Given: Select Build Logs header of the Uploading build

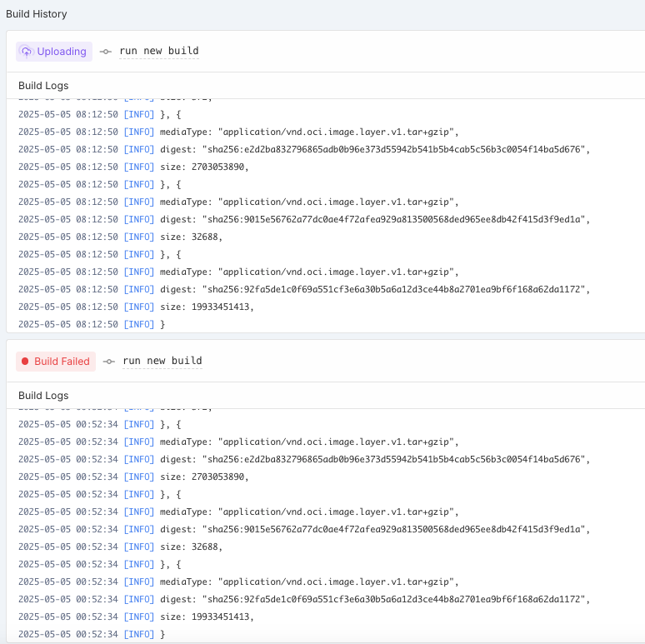Looking at the screenshot, I should (43, 86).
